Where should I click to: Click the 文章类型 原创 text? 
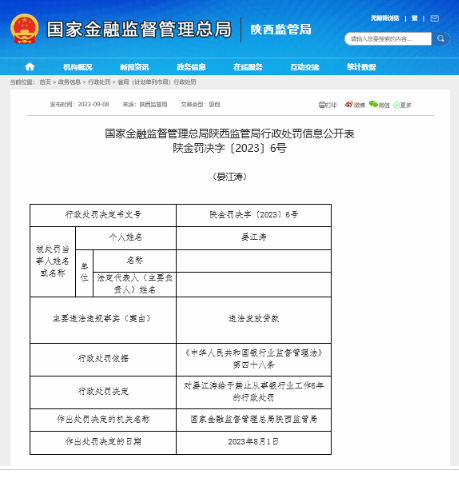(200, 104)
